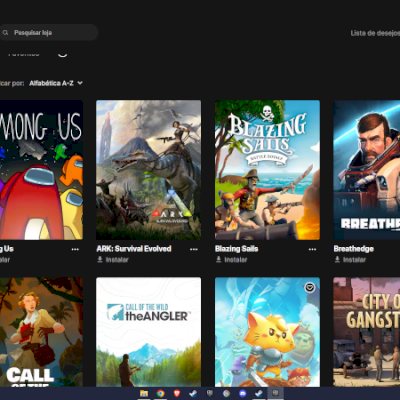The height and width of the screenshot is (400, 400).
Task: Click the badge icon on the cat game cover
Action: pyautogui.click(x=310, y=287)
